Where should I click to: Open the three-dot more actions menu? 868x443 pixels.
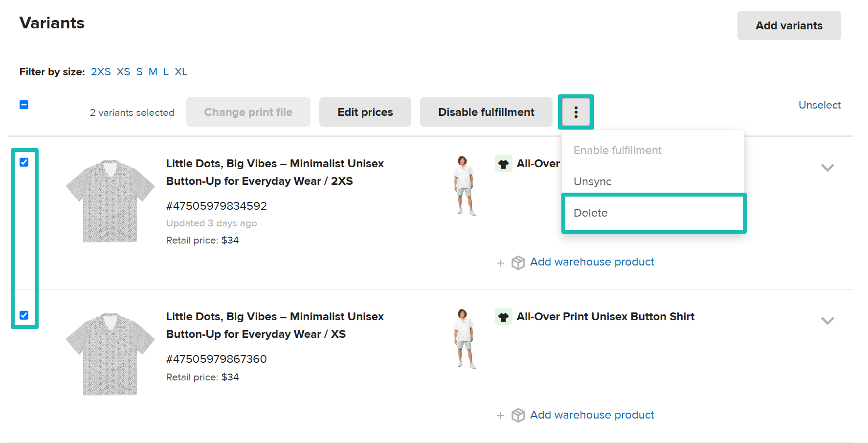(x=576, y=112)
